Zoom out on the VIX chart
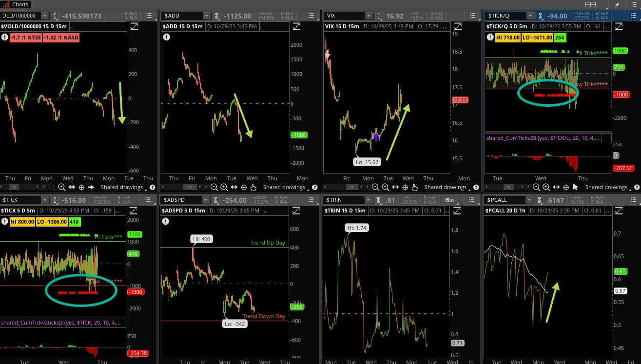641x364 pixels. tap(376, 187)
